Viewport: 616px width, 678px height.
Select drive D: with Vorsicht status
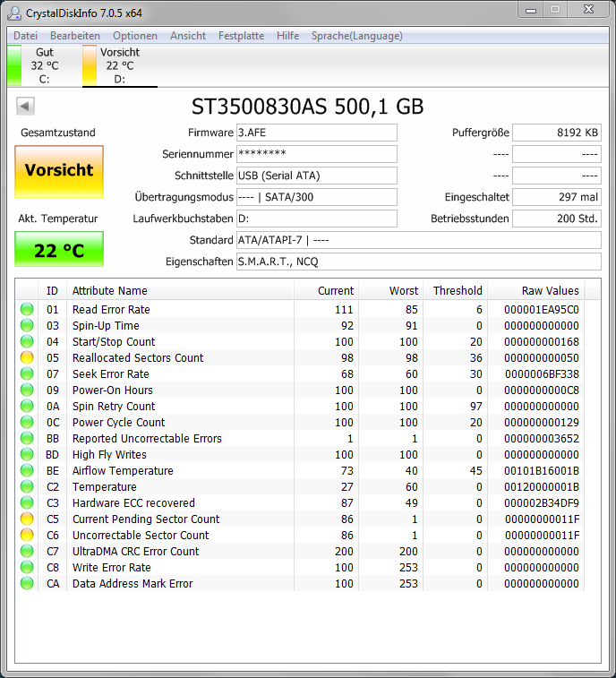pyautogui.click(x=120, y=65)
